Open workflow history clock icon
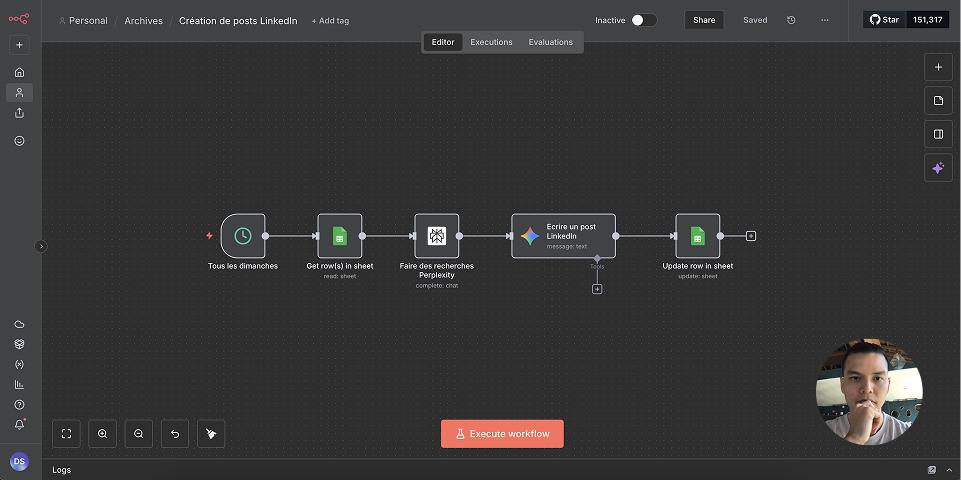 [791, 20]
